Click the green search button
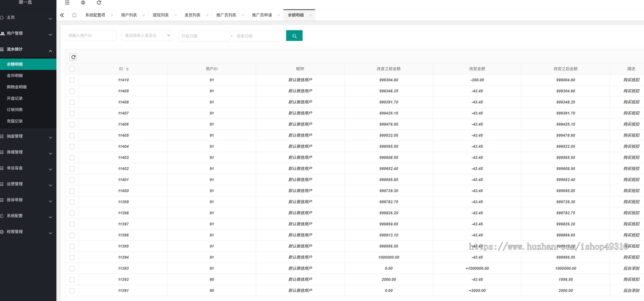Screen dimensions: 644x301 coord(294,35)
